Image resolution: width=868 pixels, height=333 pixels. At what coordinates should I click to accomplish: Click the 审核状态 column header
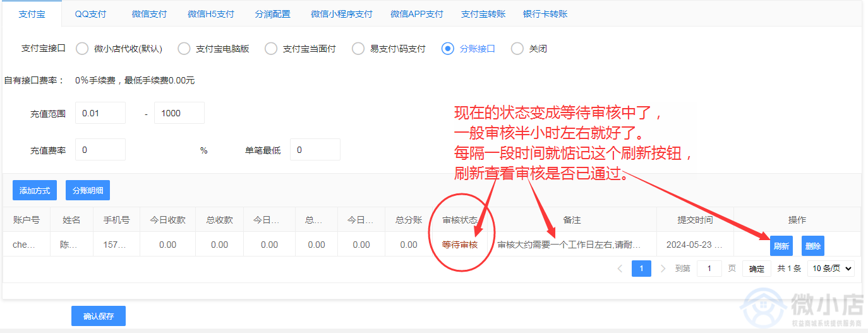(460, 220)
